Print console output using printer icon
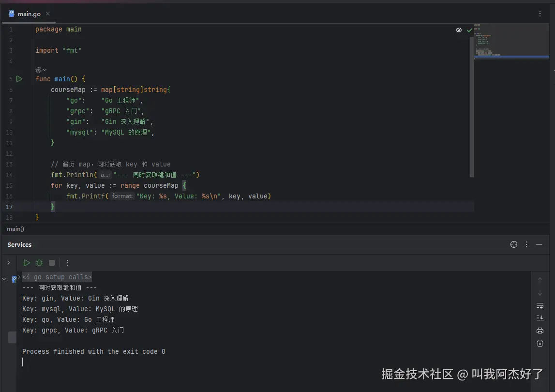555x392 pixels. [x=540, y=331]
